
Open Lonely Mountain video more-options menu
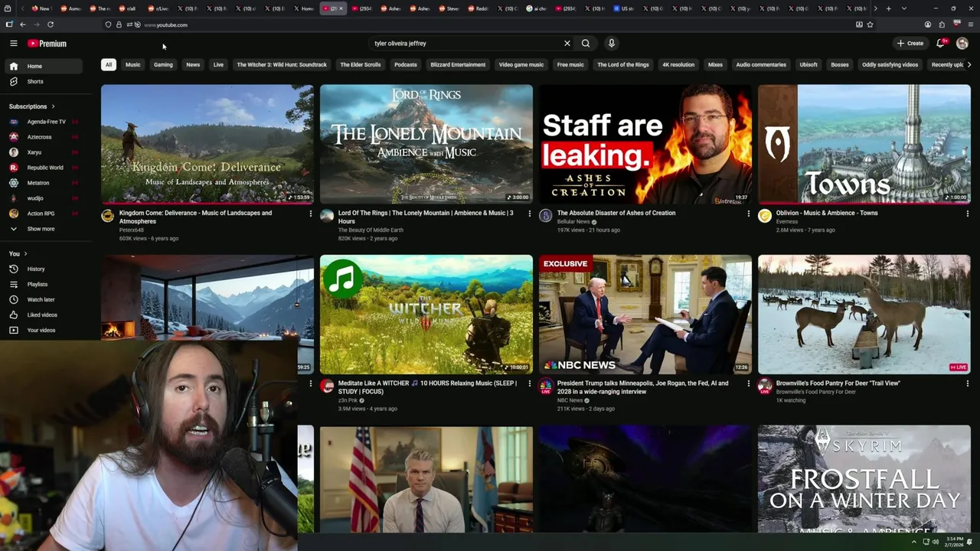coord(529,214)
